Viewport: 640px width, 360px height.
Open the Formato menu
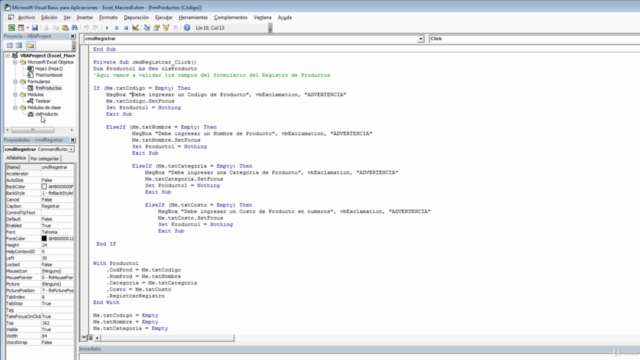108,18
